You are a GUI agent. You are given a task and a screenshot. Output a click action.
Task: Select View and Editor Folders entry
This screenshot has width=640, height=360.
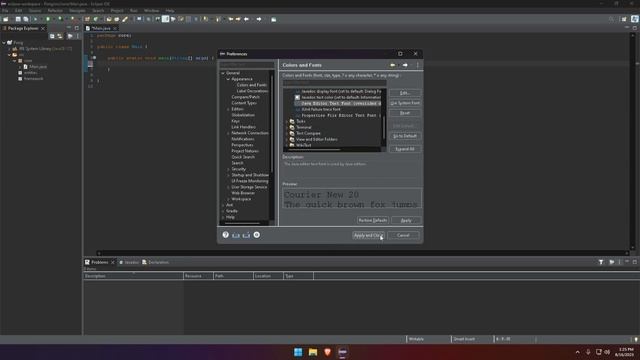pos(316,139)
